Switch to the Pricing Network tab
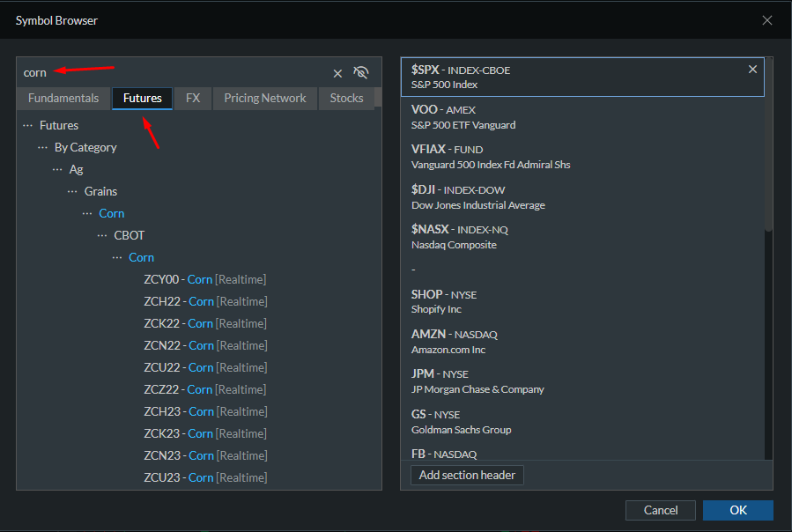This screenshot has height=532, width=792. (x=265, y=98)
